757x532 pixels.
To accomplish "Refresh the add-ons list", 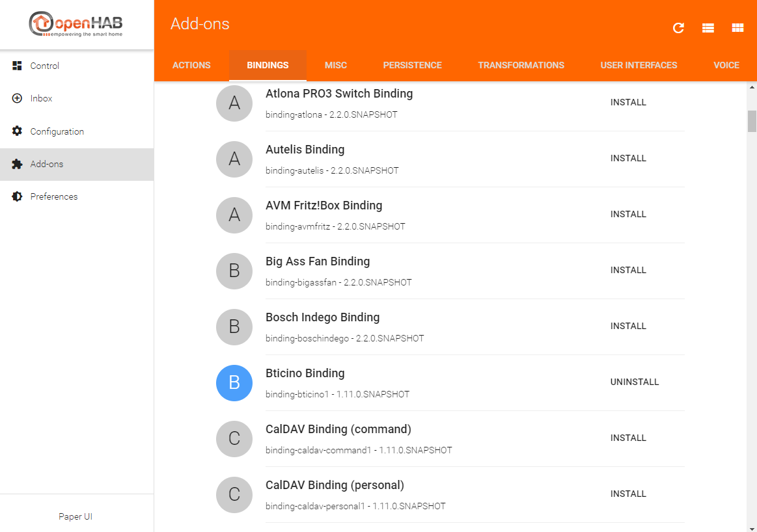I will (678, 28).
